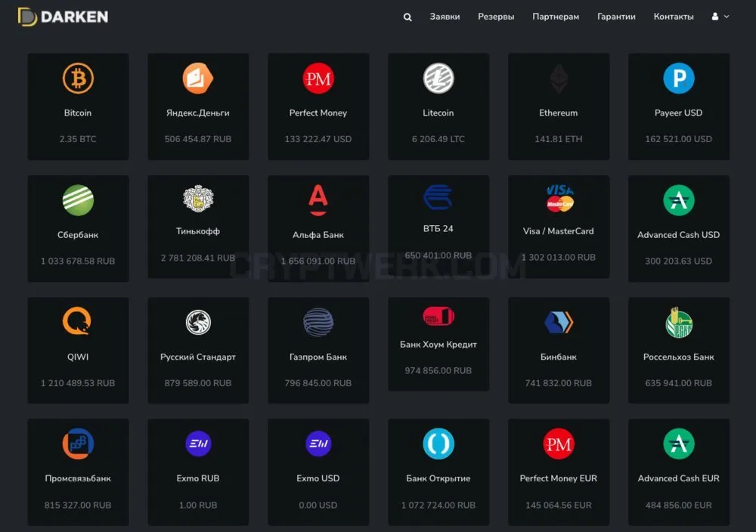Click the Advanced Cash EUR label
Image resolution: width=756 pixels, height=532 pixels.
pyautogui.click(x=678, y=478)
